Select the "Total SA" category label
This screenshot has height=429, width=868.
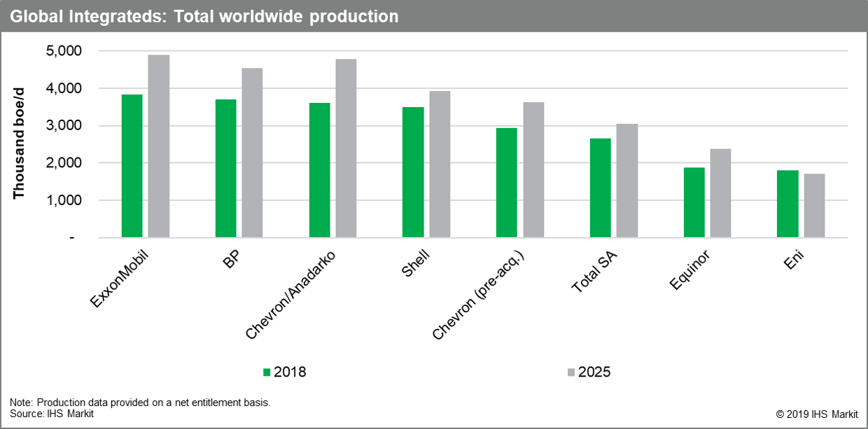595,271
